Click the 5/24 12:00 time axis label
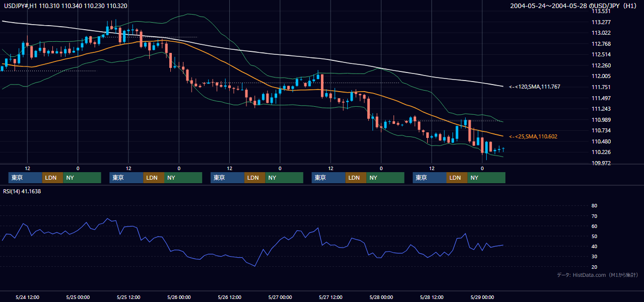 28,297
